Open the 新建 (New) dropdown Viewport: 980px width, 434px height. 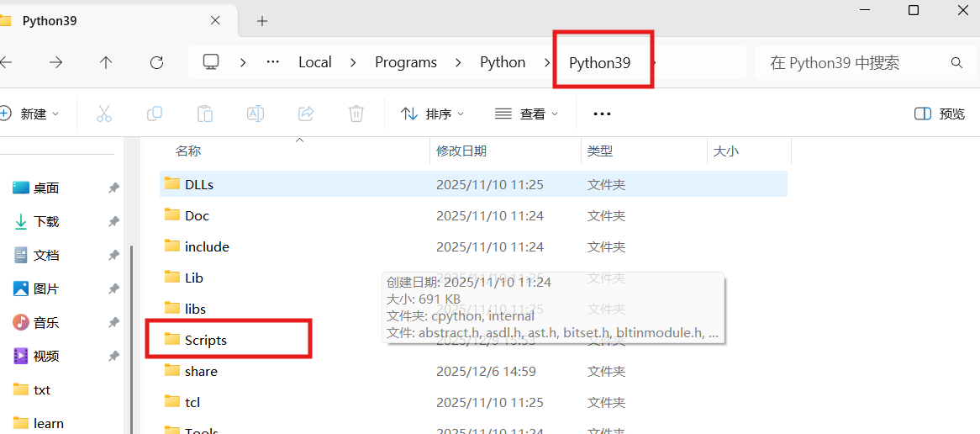click(x=29, y=114)
